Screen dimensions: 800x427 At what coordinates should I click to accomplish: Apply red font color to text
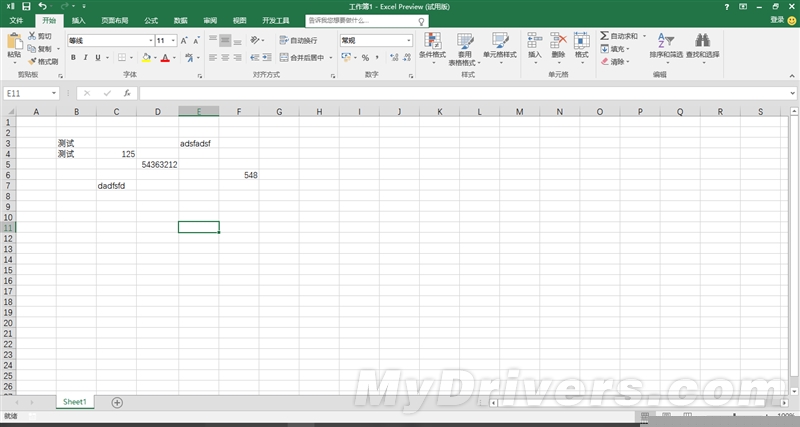[x=165, y=58]
